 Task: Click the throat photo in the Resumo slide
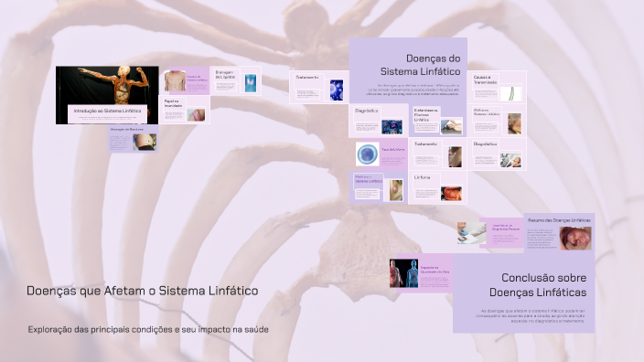click(575, 238)
